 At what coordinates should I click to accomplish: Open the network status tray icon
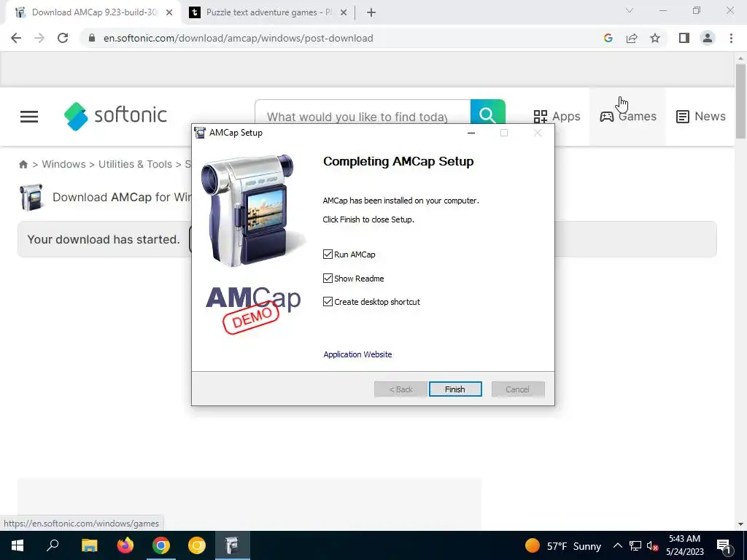[x=635, y=545]
